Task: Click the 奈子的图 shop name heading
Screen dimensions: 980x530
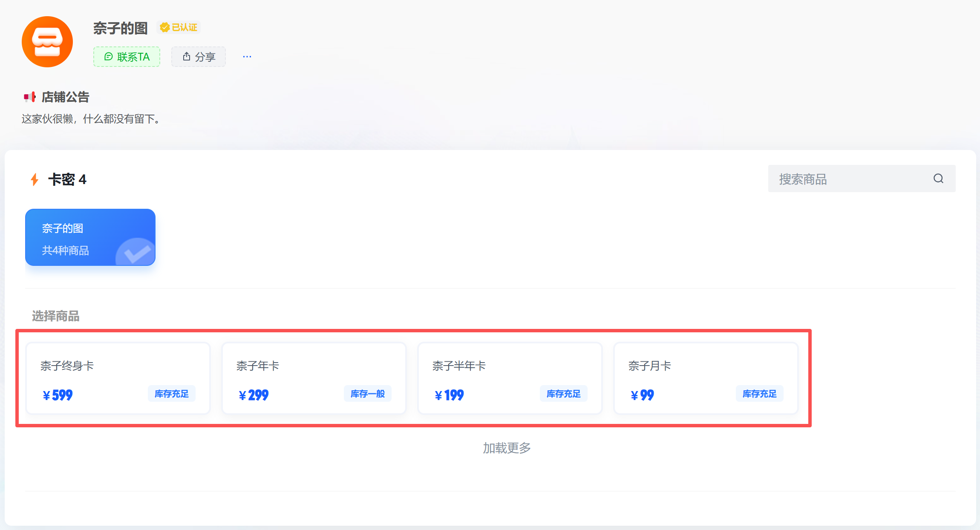Action: click(x=120, y=28)
